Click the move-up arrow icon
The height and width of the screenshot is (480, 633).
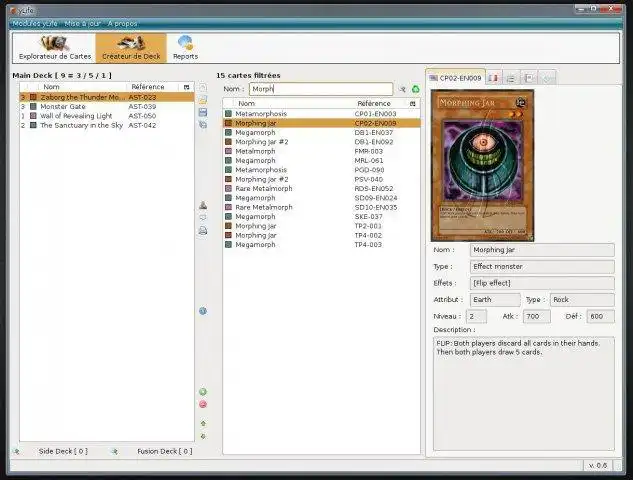click(203, 423)
